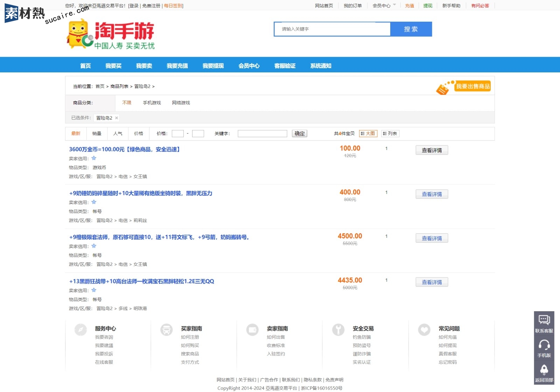This screenshot has height=392, width=560.
Task: Click the 登录 link in the top bar
Action: [134, 6]
